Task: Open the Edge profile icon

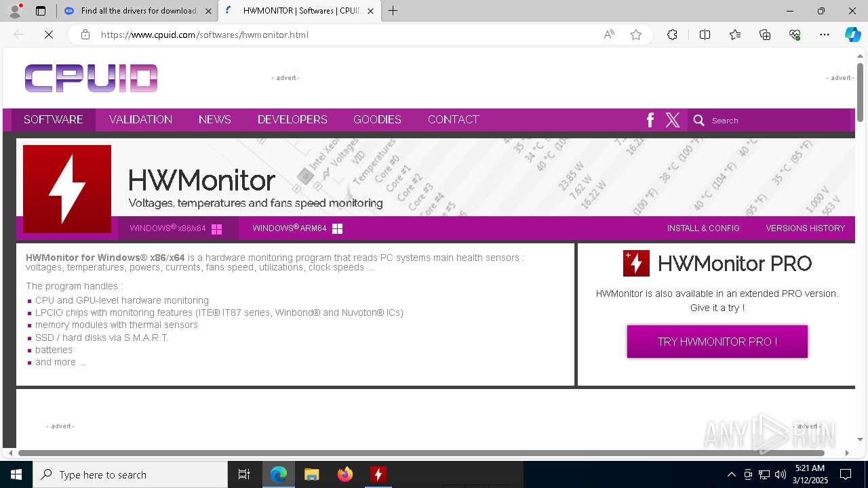Action: point(15,11)
